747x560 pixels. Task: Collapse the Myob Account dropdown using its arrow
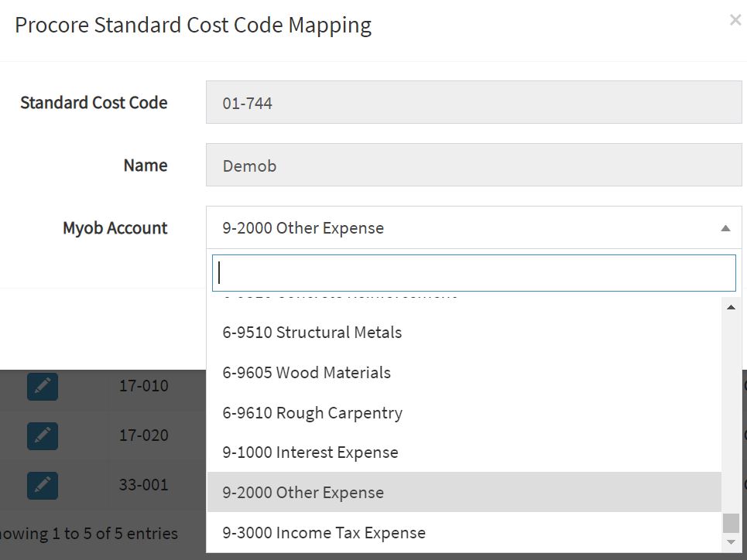point(726,227)
